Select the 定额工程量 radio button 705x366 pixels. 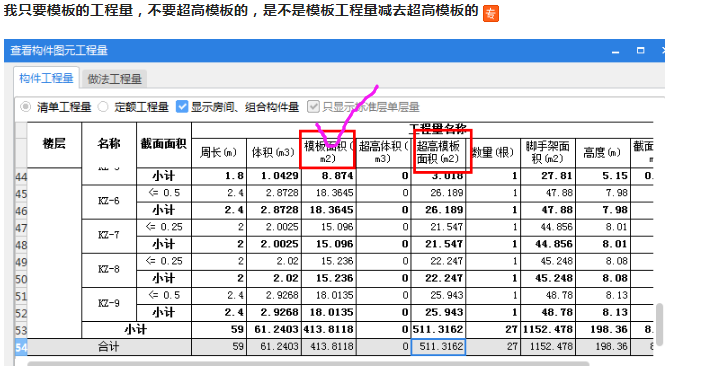(103, 107)
